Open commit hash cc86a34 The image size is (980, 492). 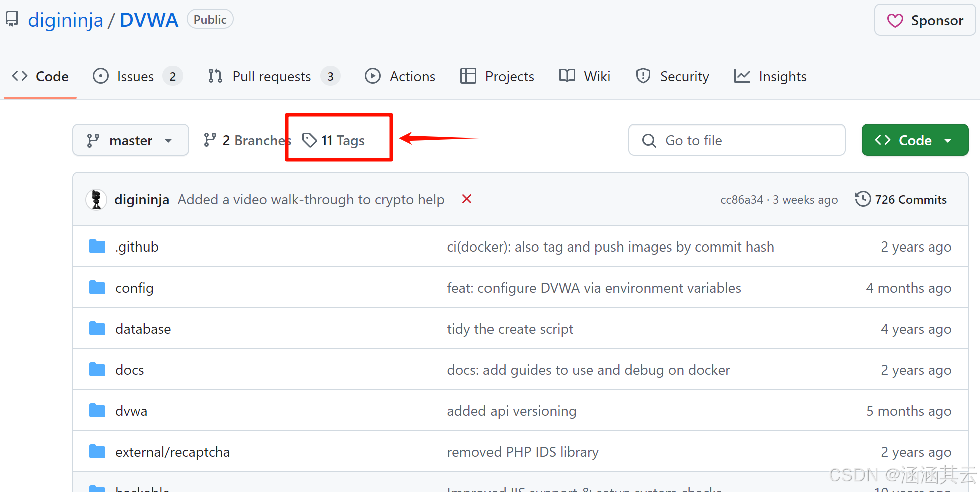[742, 200]
